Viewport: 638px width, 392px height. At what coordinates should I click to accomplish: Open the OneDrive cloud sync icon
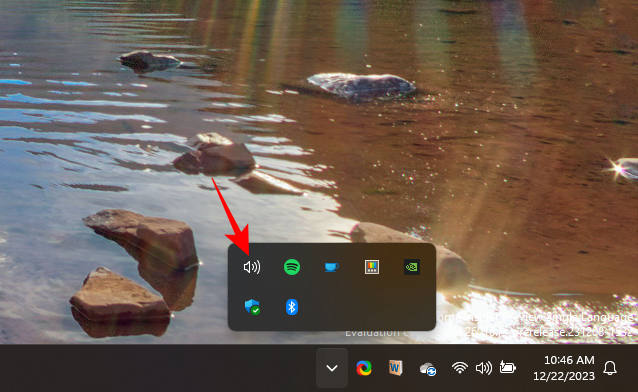click(x=428, y=369)
